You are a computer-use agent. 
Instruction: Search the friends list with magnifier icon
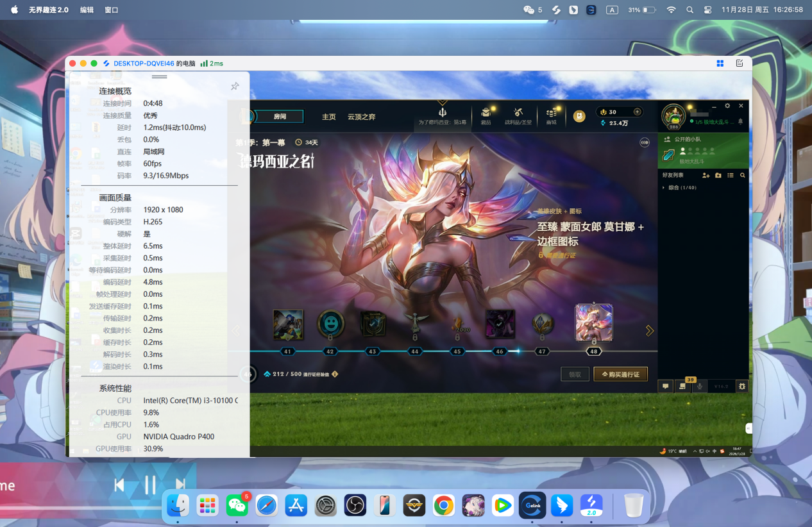tap(743, 175)
